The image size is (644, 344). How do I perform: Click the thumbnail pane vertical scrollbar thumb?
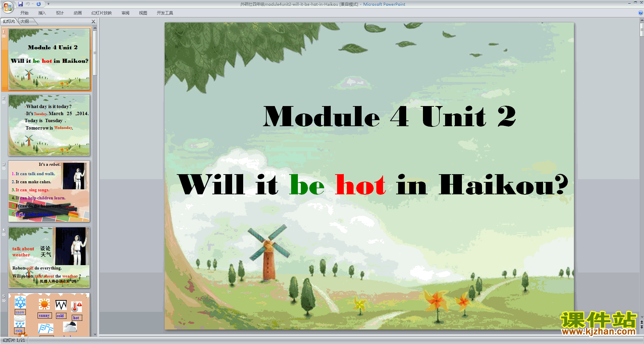[x=95, y=53]
